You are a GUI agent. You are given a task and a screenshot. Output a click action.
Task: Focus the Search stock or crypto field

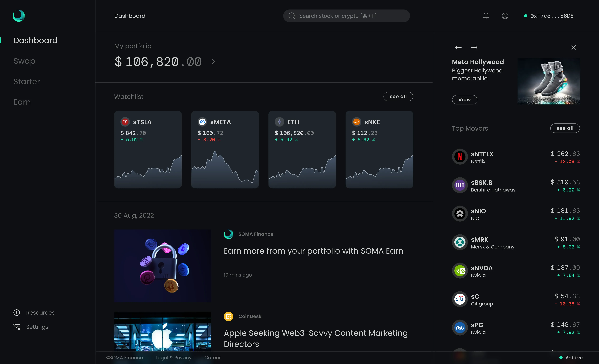point(346,16)
